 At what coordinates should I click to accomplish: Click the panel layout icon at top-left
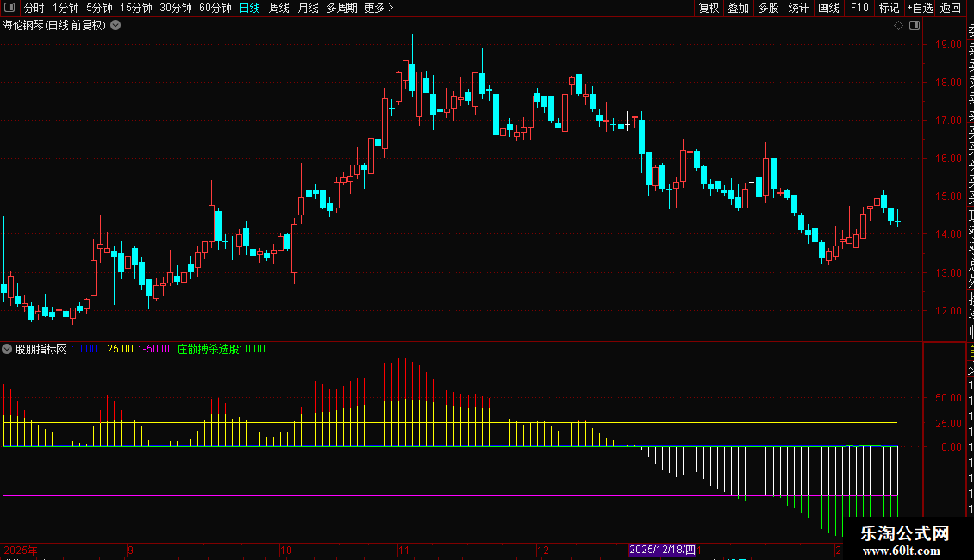click(9, 8)
